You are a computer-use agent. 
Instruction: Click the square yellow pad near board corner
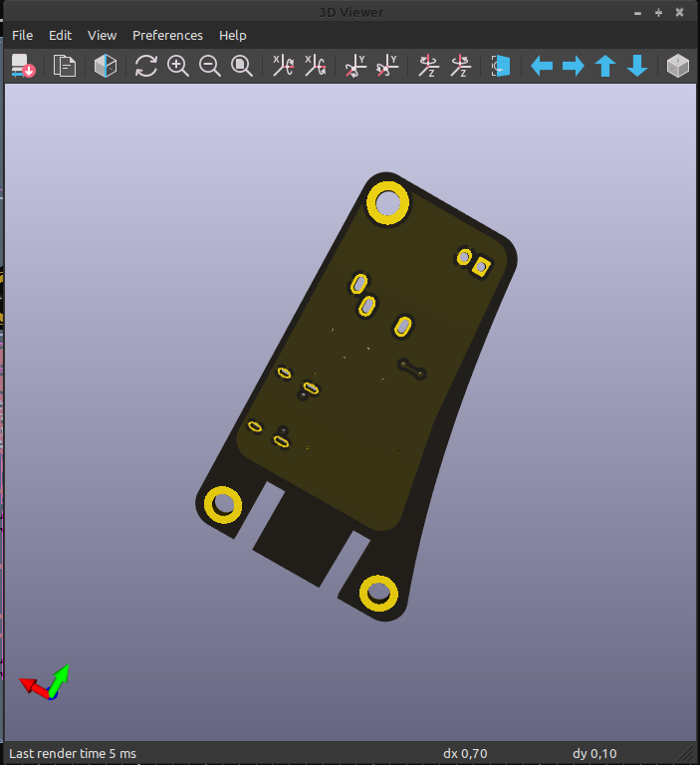pyautogui.click(x=481, y=267)
